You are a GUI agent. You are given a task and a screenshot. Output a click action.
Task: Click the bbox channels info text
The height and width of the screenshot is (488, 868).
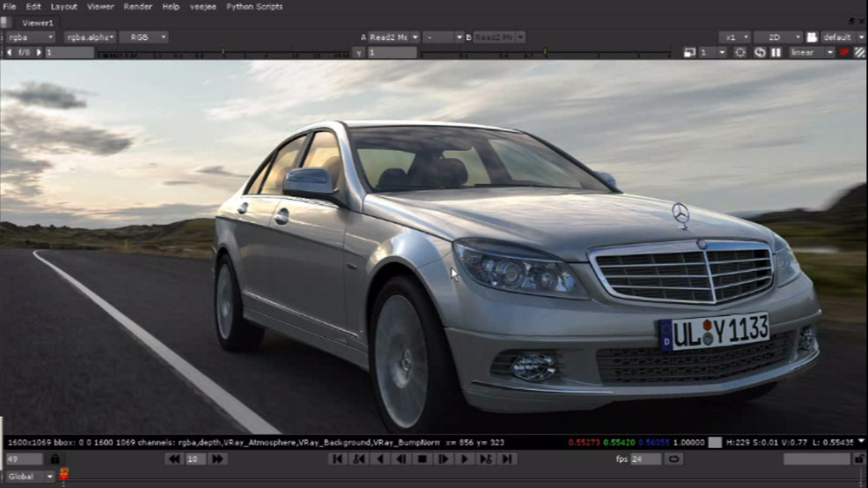pos(224,443)
